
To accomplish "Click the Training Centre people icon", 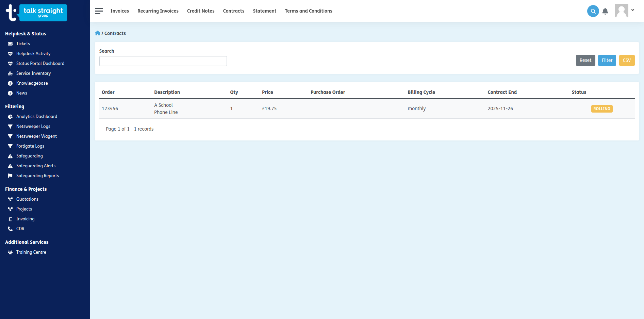I will pyautogui.click(x=10, y=252).
